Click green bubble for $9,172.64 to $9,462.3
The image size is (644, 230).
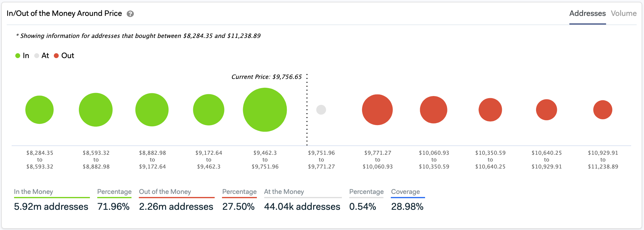pos(209,110)
